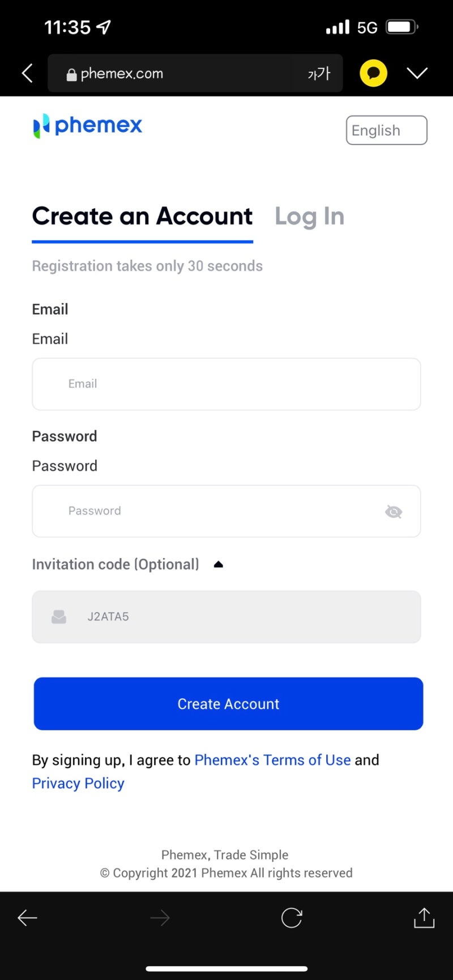Open Phemex's Terms of Use link
Viewport: 453px width, 980px height.
click(x=272, y=760)
